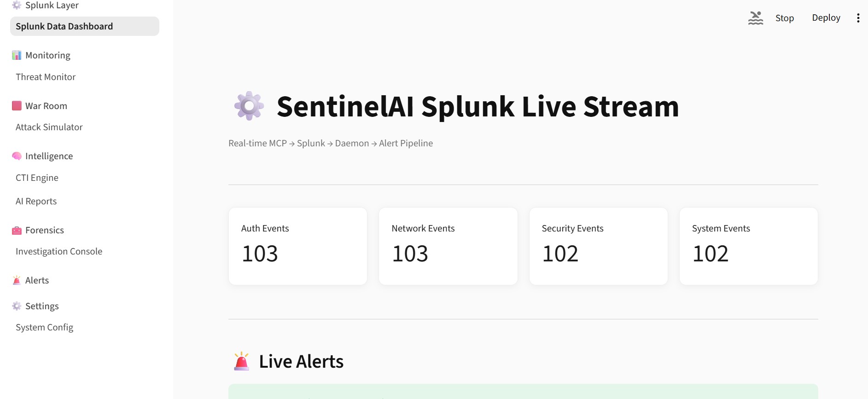The width and height of the screenshot is (868, 399).
Task: Click the Forensics toolbox icon
Action: (x=17, y=230)
